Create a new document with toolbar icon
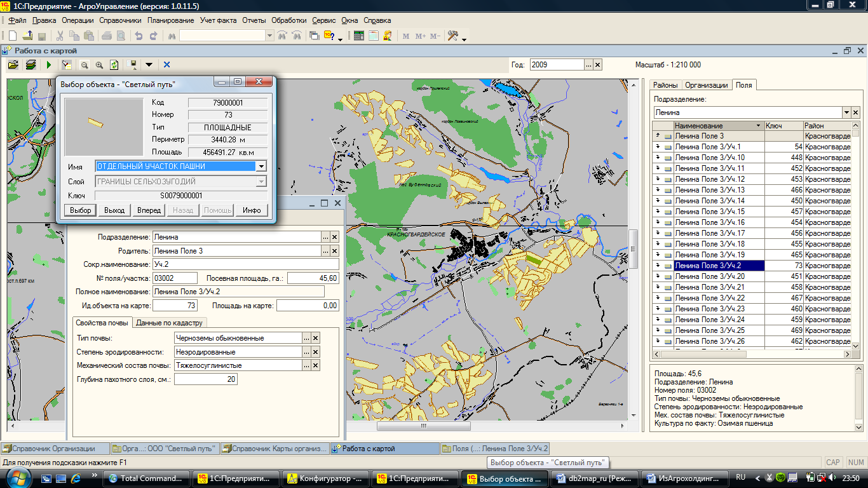 (12, 36)
